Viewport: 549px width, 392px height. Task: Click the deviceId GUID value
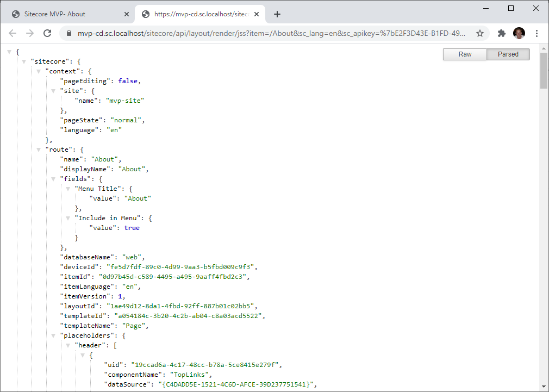coord(180,267)
